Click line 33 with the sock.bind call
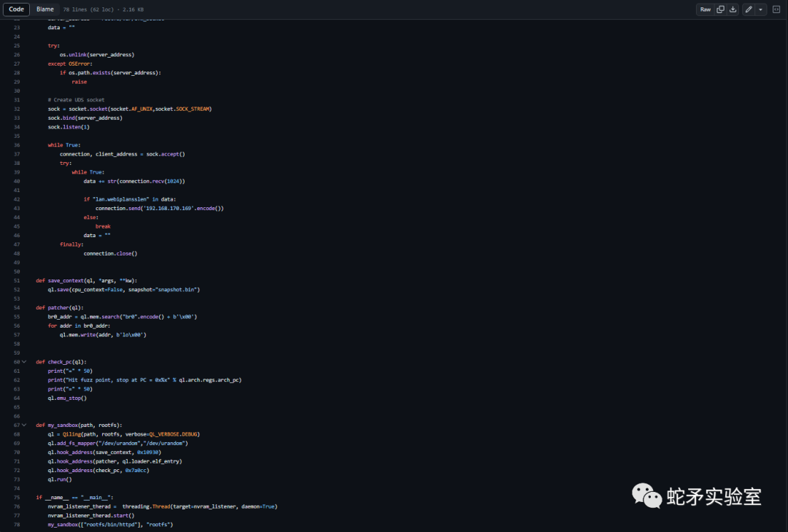Screen dimensions: 788x532 (x=16, y=117)
